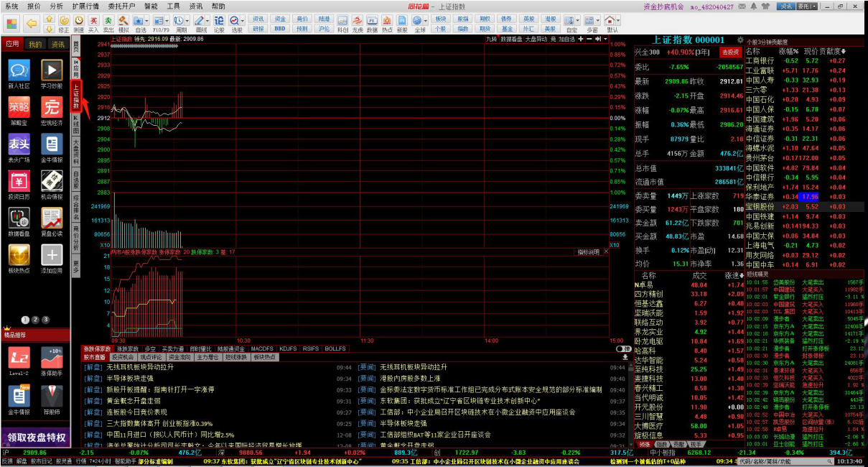Expand the 多窗 multi-window dropdown
This screenshot has width=868, height=467.
[x=599, y=21]
